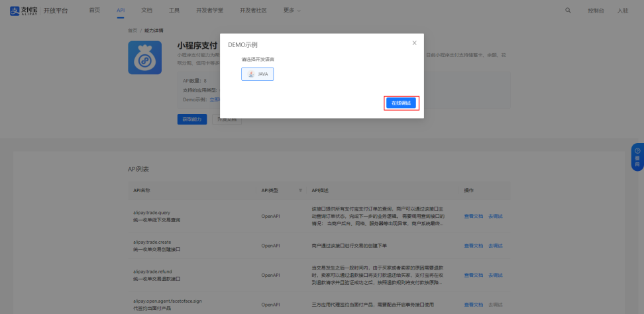Click alipay.trade.create API name

[152, 242]
